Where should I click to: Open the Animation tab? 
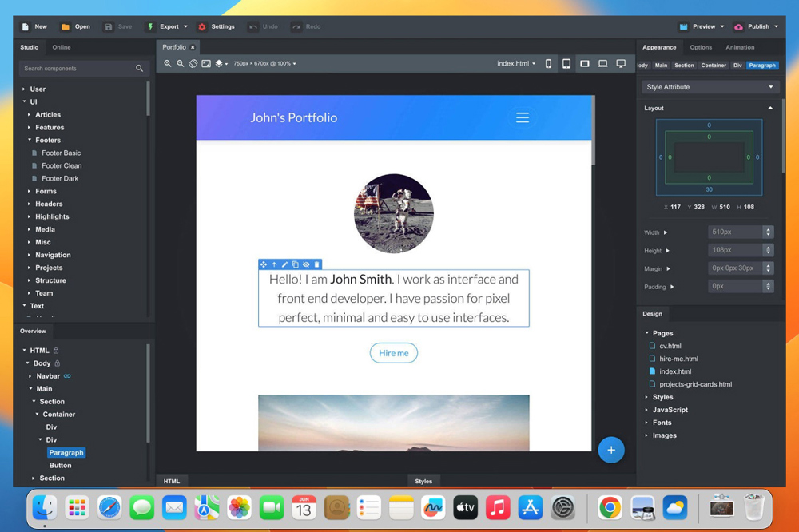point(740,47)
